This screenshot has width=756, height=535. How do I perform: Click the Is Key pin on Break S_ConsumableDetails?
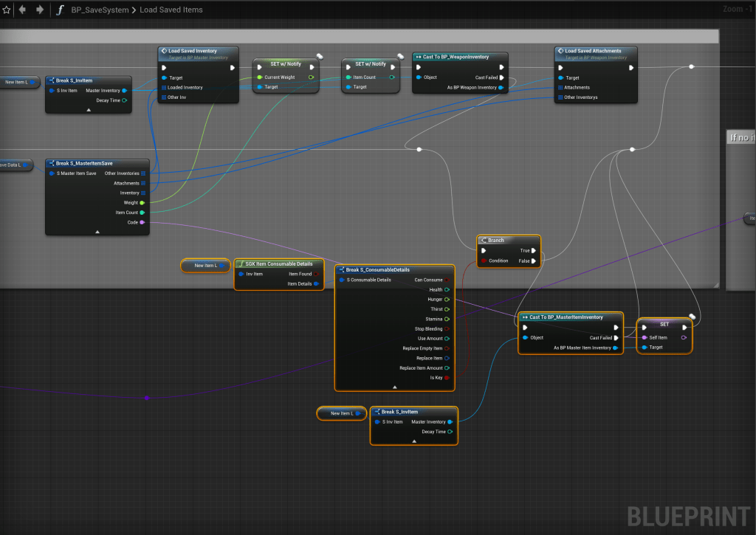447,378
